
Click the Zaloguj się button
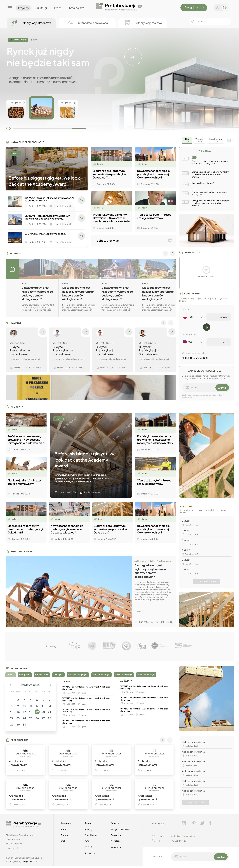point(194,7)
